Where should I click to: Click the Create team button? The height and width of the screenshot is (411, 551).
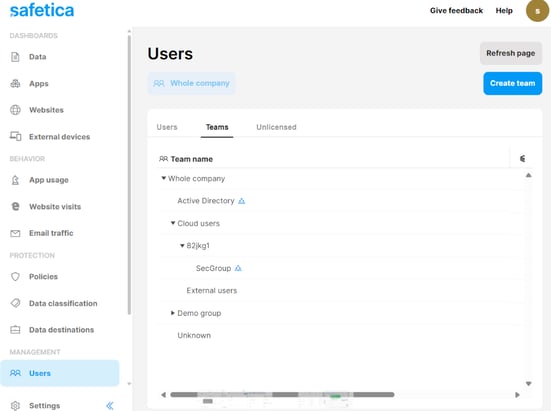pyautogui.click(x=512, y=83)
